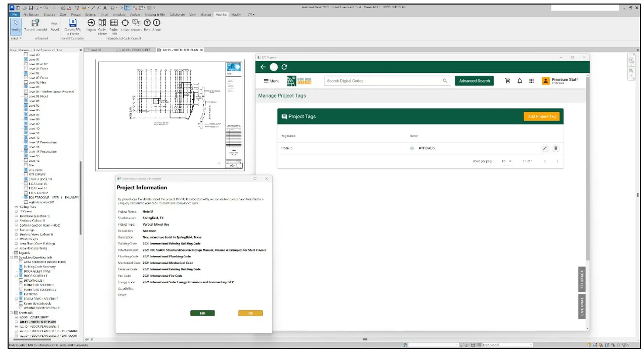
Task: Go to previous page of project tags
Action: click(x=545, y=161)
